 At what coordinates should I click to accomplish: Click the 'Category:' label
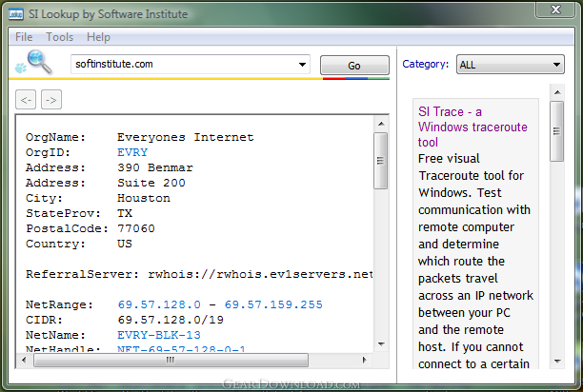point(426,64)
